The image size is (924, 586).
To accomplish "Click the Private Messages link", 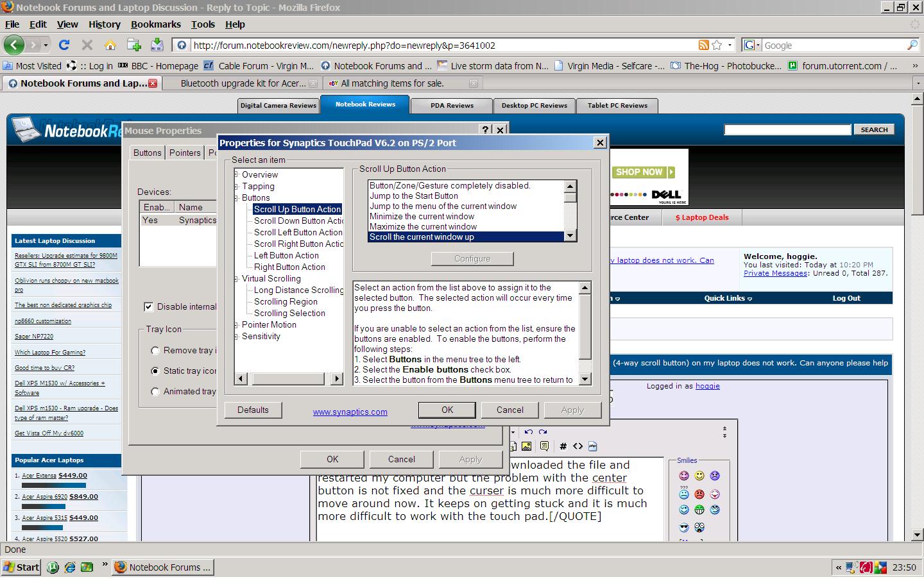I will (775, 273).
